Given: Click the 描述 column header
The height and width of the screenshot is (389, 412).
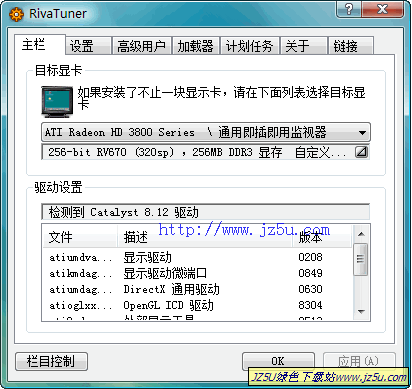Looking at the screenshot, I should pyautogui.click(x=205, y=237).
